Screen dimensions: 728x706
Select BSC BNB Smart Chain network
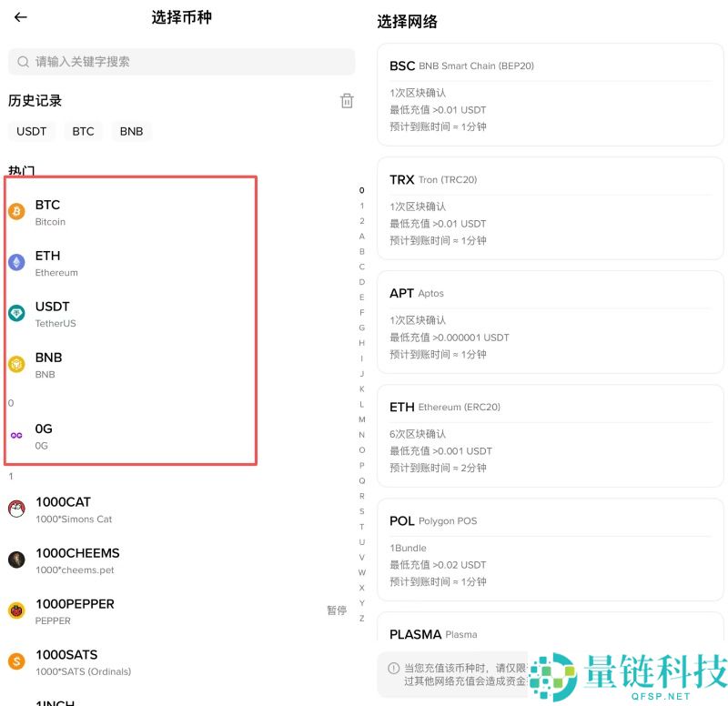click(551, 95)
